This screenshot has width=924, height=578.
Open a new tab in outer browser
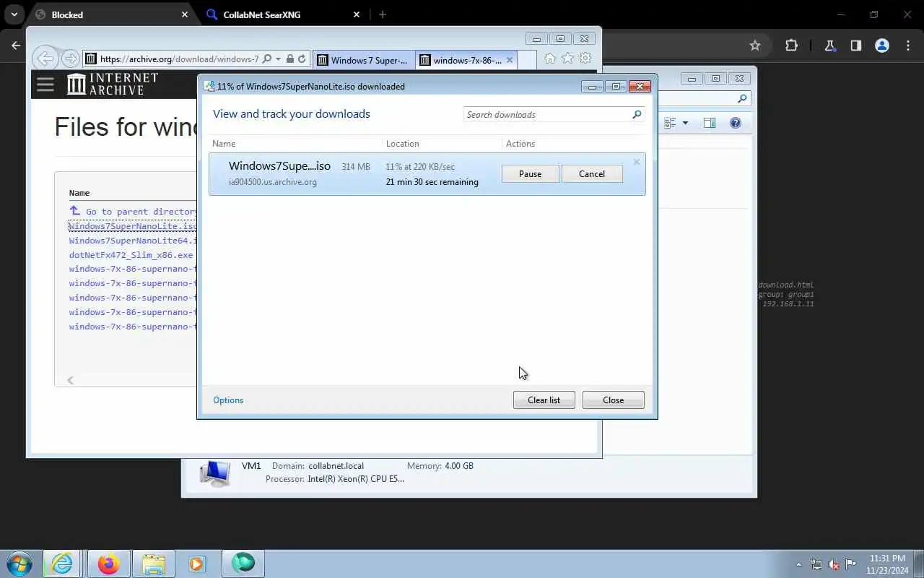click(x=383, y=14)
